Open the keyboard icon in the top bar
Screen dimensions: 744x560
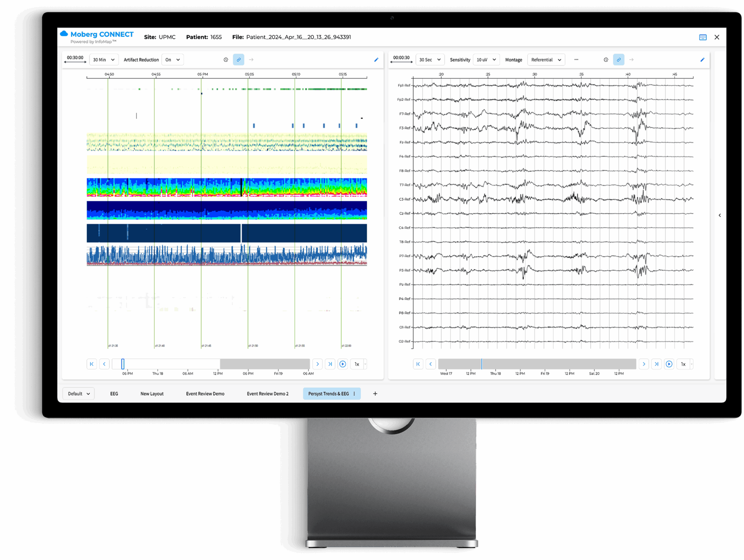[703, 37]
